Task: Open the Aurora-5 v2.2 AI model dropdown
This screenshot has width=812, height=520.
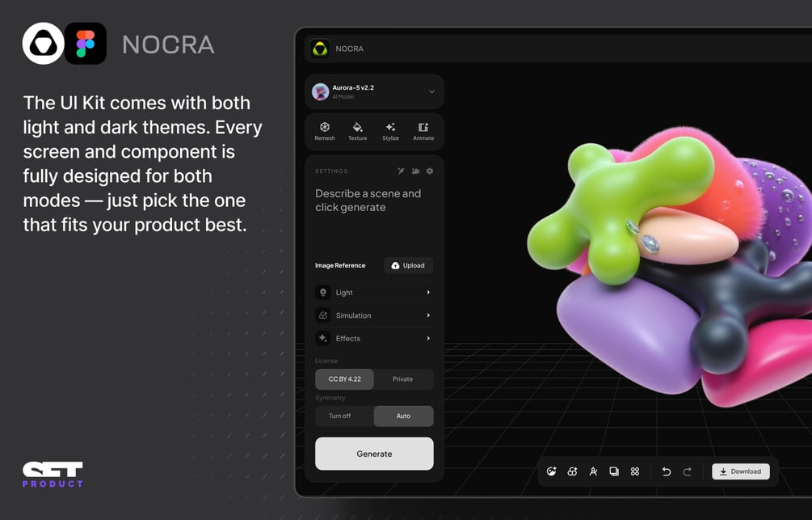Action: [374, 91]
